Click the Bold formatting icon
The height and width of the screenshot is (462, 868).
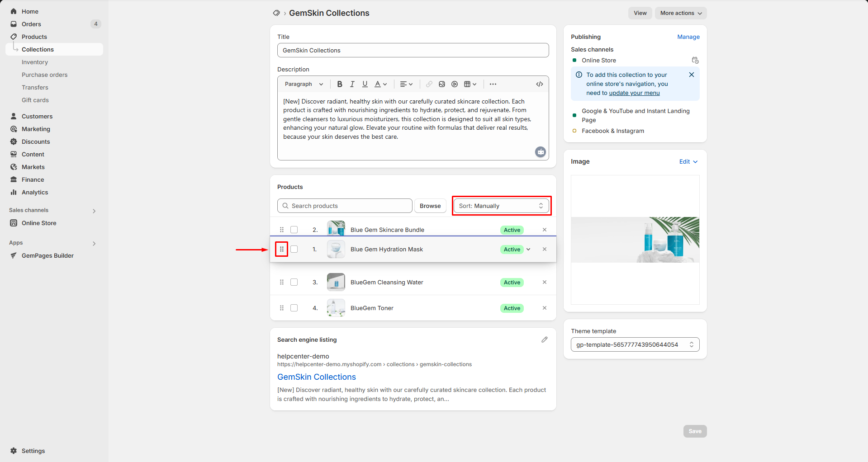pyautogui.click(x=340, y=84)
